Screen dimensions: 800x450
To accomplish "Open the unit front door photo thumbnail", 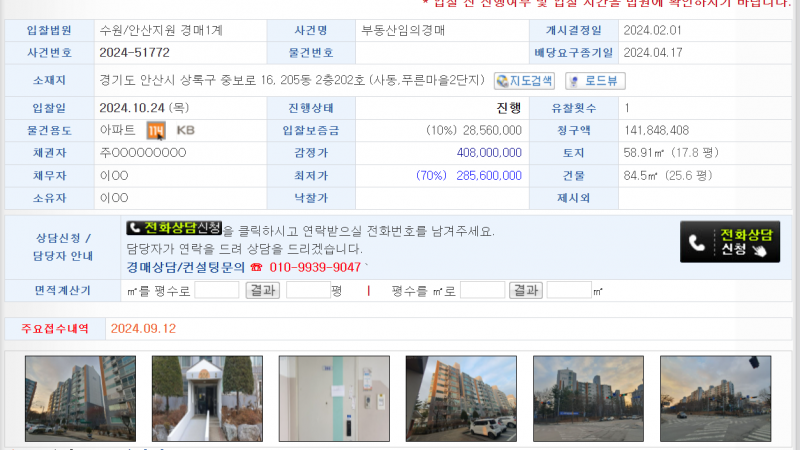I will (320, 399).
